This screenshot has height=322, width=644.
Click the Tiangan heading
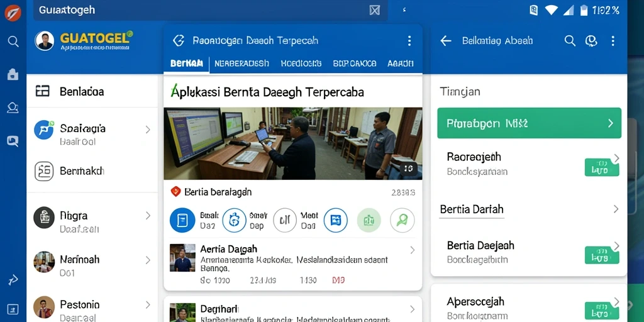click(x=460, y=91)
